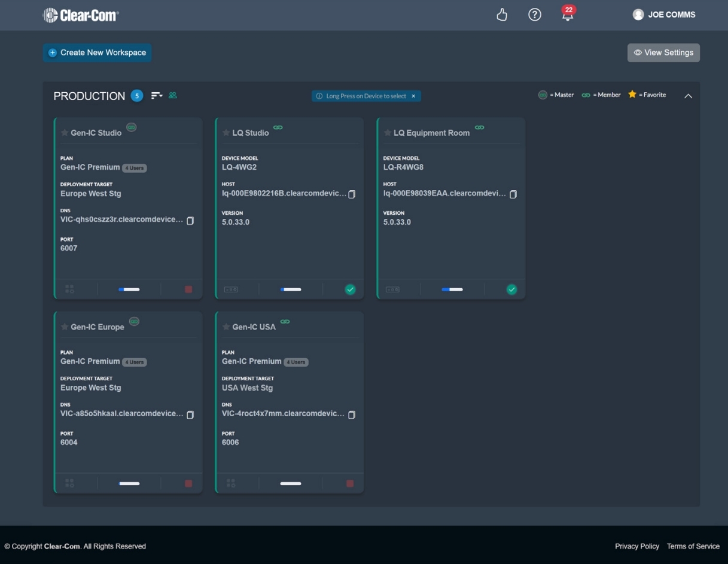Image resolution: width=728 pixels, height=564 pixels.
Task: Click the 4 Users badge on Gen-IC USA
Action: point(296,362)
